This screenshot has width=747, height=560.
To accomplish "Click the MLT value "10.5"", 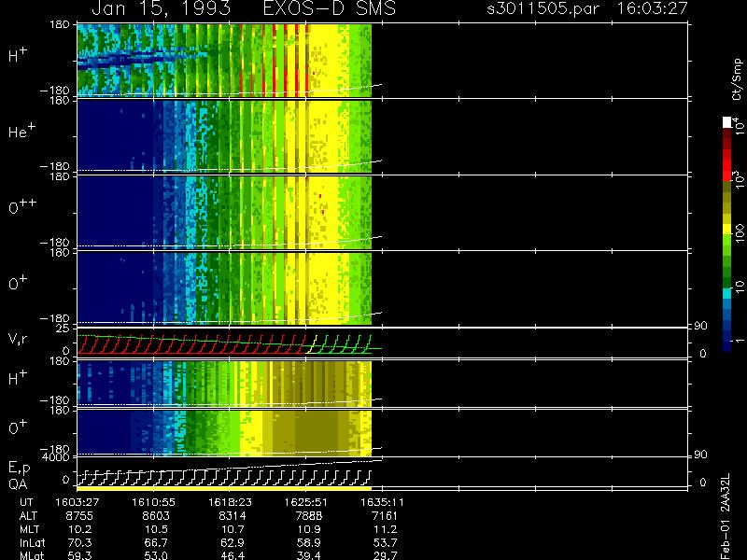I will coord(157,529).
